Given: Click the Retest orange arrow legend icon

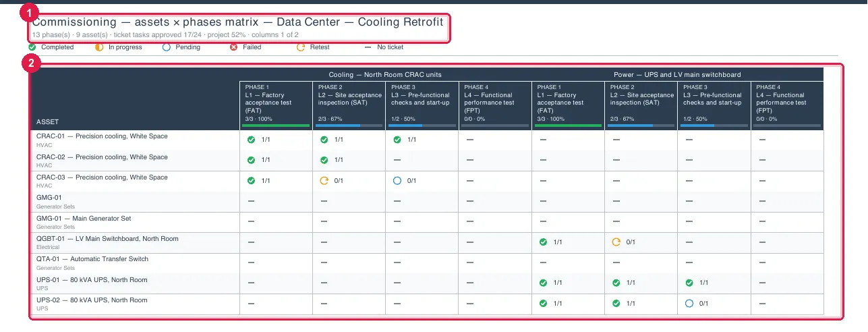Looking at the screenshot, I should [x=301, y=47].
